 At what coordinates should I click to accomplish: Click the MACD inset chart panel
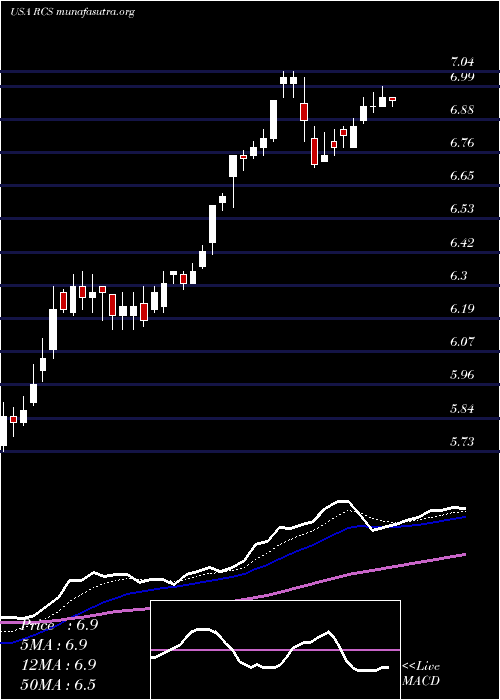tap(275, 650)
